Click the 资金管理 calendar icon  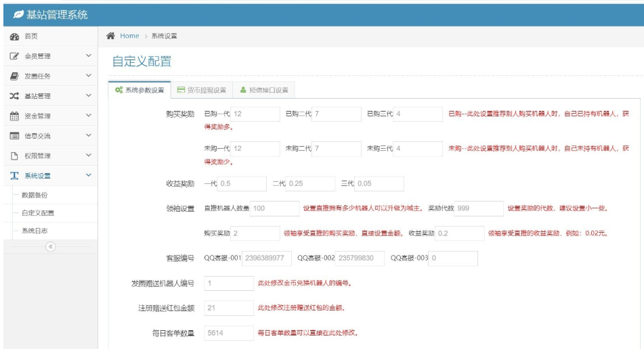(13, 116)
